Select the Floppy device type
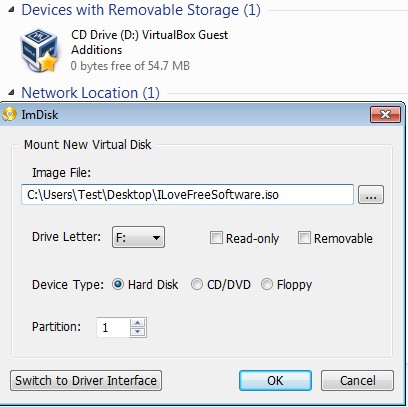Screen dimensions: 408x407 [x=267, y=284]
